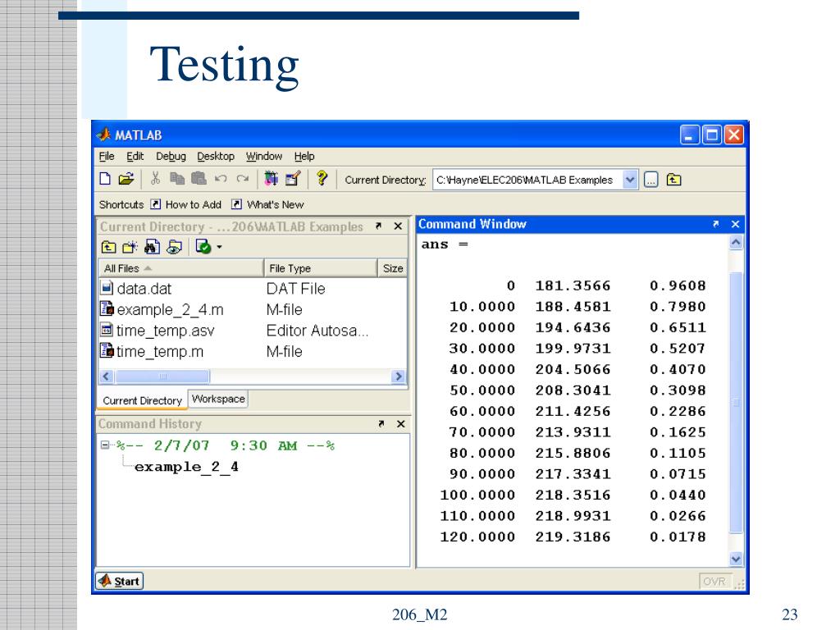Click the Visual Directory view icon
This screenshot has width=840, height=630.
(175, 247)
